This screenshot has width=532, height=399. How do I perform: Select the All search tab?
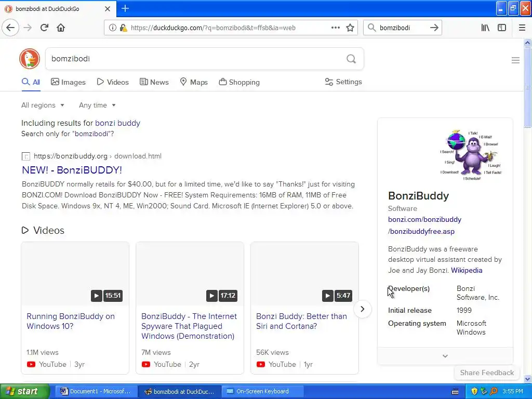pos(31,82)
